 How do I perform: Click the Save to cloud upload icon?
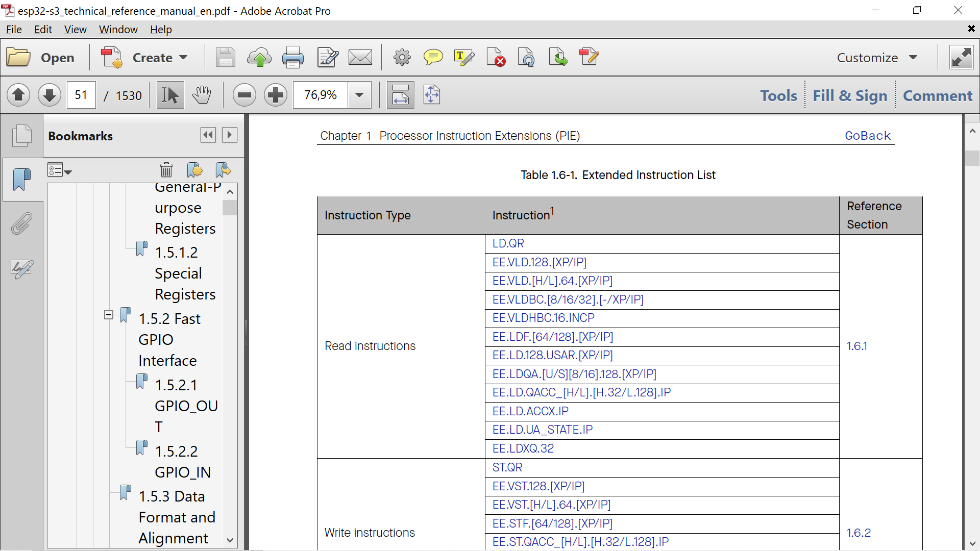click(259, 58)
